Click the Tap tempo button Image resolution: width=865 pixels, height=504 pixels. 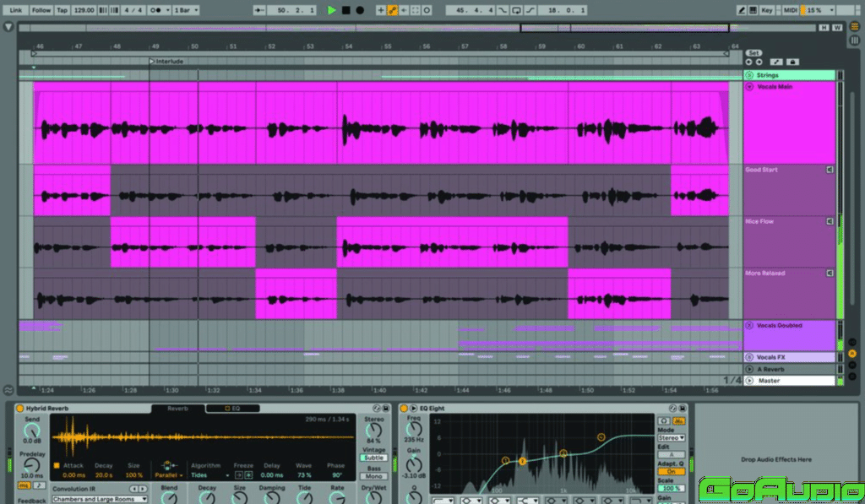tap(59, 10)
